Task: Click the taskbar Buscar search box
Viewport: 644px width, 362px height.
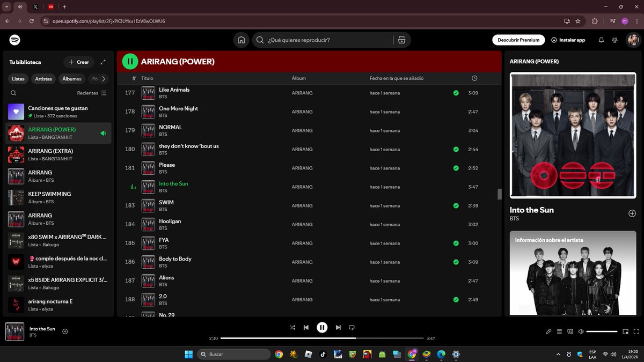Action: (234, 354)
